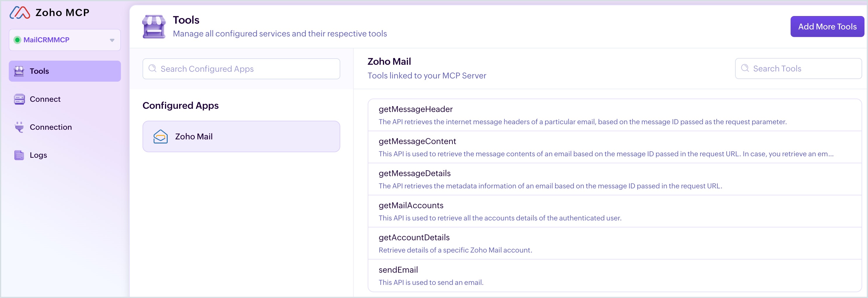The height and width of the screenshot is (298, 868).
Task: Click the magnifier icon in Search Tools
Action: click(745, 68)
